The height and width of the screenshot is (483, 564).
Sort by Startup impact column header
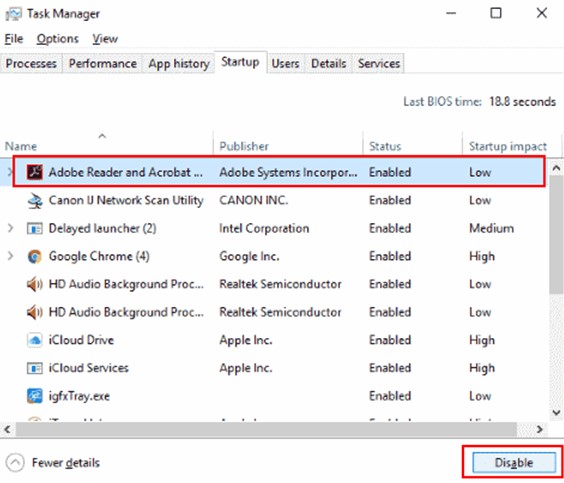(x=508, y=146)
